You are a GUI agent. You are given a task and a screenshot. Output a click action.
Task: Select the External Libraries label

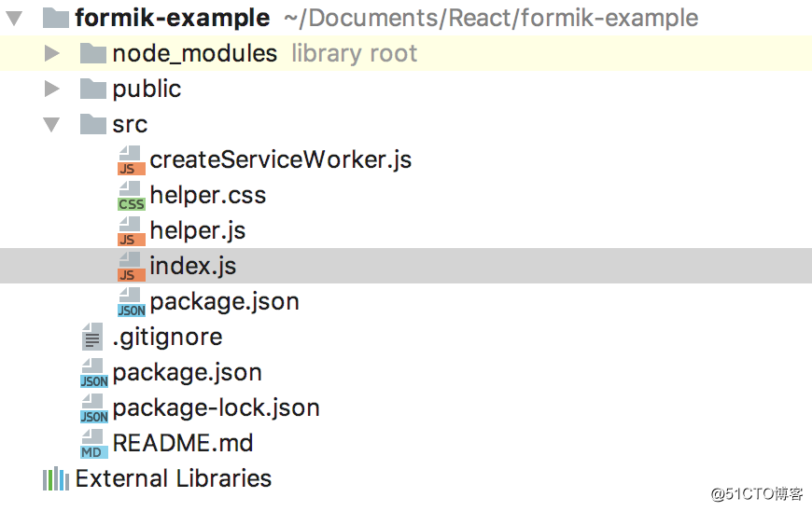(173, 478)
